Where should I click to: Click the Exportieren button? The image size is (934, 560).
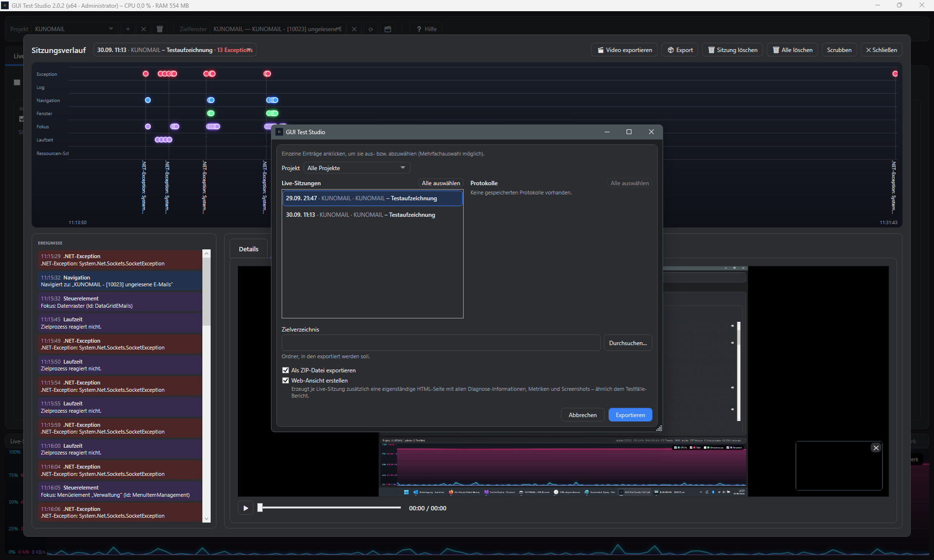[x=630, y=415]
